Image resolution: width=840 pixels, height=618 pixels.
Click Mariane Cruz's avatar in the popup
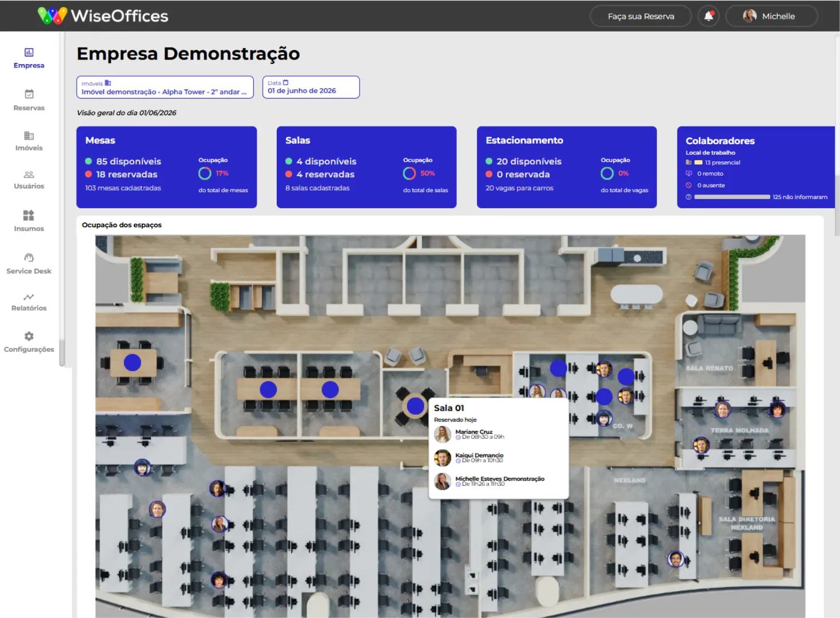coord(443,434)
